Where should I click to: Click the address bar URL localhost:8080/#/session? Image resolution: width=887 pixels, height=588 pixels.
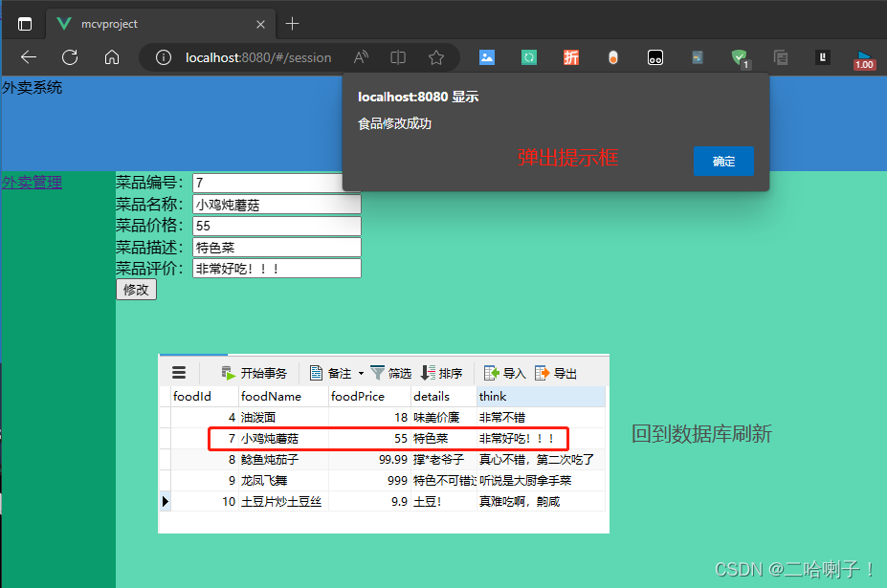point(258,57)
